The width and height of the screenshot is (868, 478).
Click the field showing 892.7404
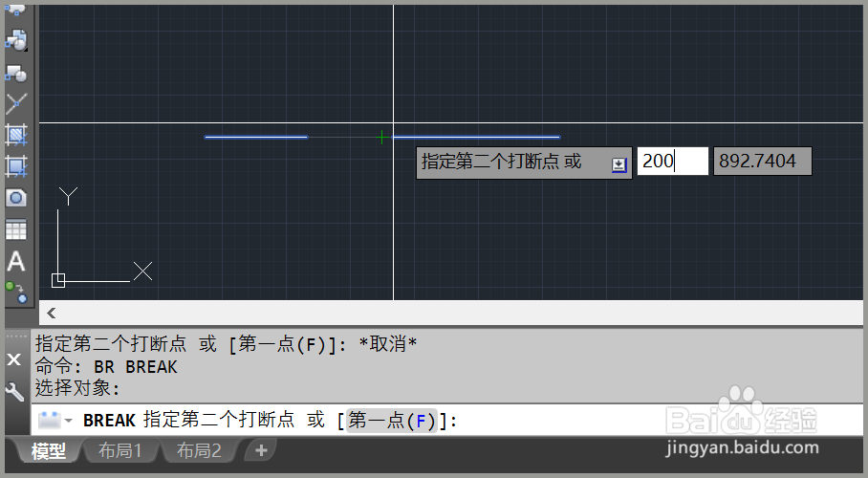[x=762, y=162]
